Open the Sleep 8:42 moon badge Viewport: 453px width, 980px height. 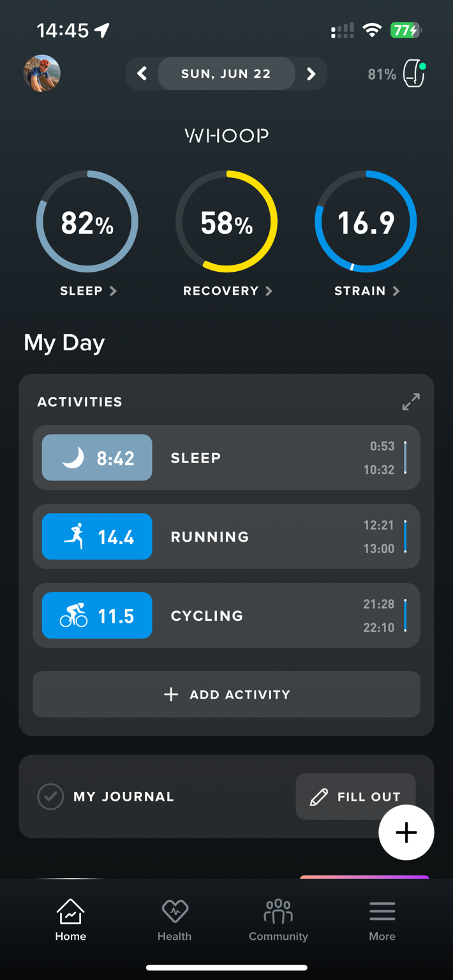point(97,457)
